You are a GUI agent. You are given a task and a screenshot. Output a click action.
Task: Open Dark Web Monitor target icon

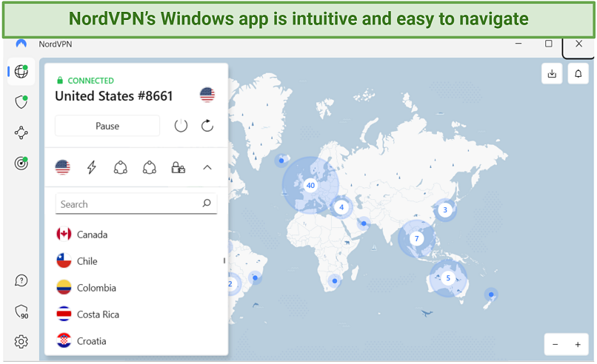pyautogui.click(x=21, y=164)
